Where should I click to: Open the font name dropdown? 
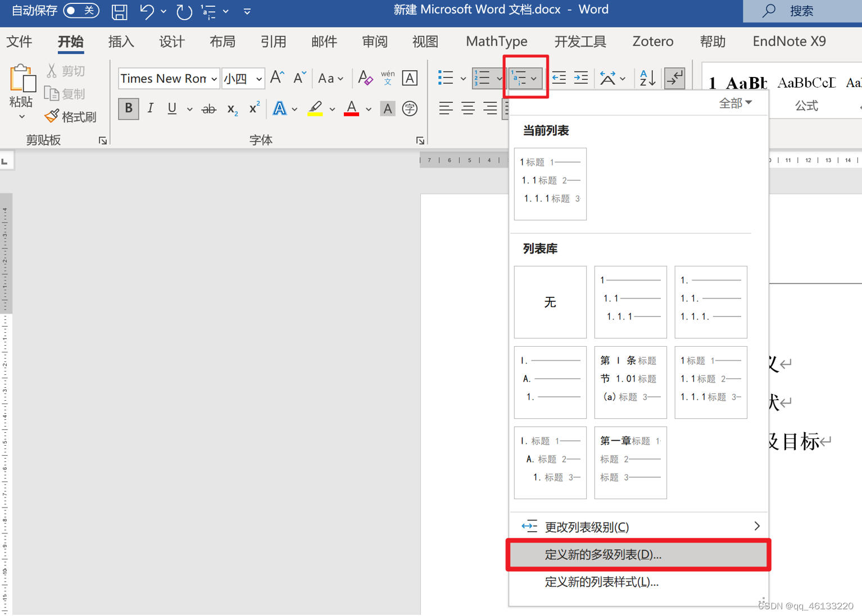[x=214, y=79]
